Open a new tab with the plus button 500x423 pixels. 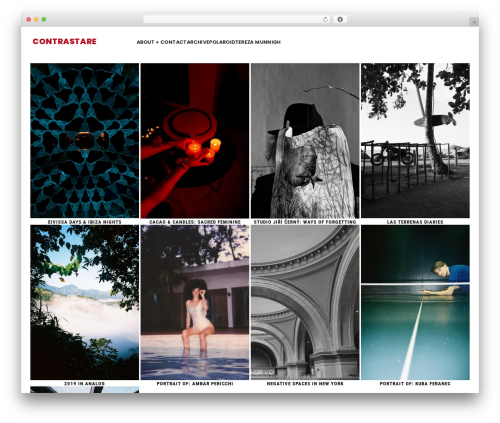[x=474, y=22]
